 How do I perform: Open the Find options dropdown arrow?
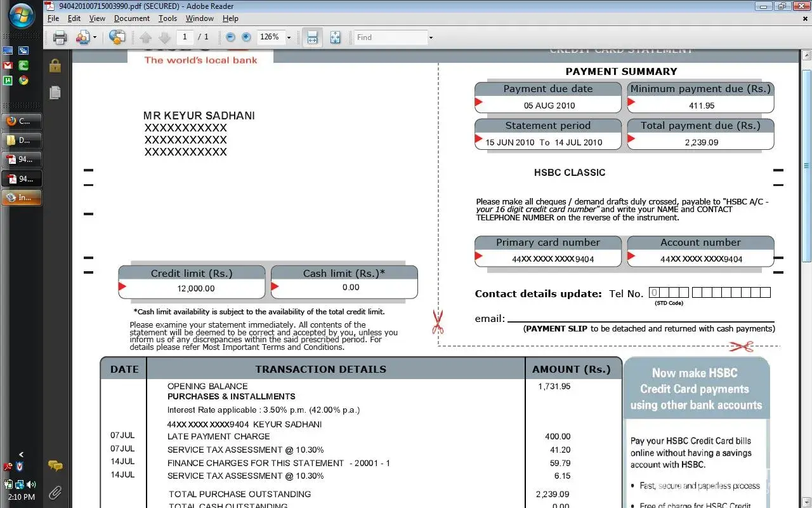click(431, 37)
